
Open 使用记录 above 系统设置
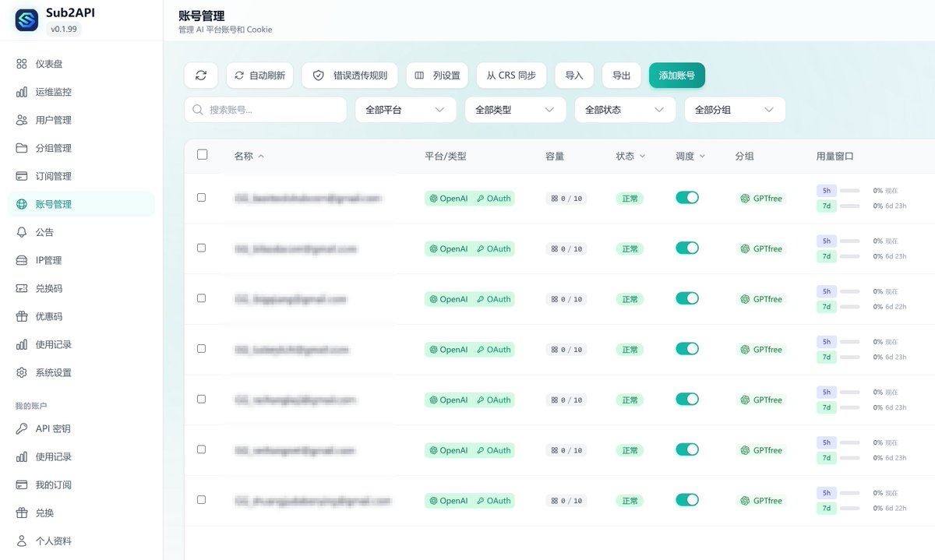[x=82, y=344]
